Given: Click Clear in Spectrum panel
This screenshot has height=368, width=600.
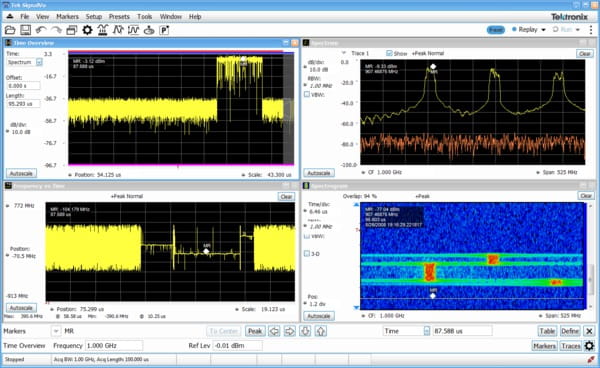Looking at the screenshot, I should [585, 54].
